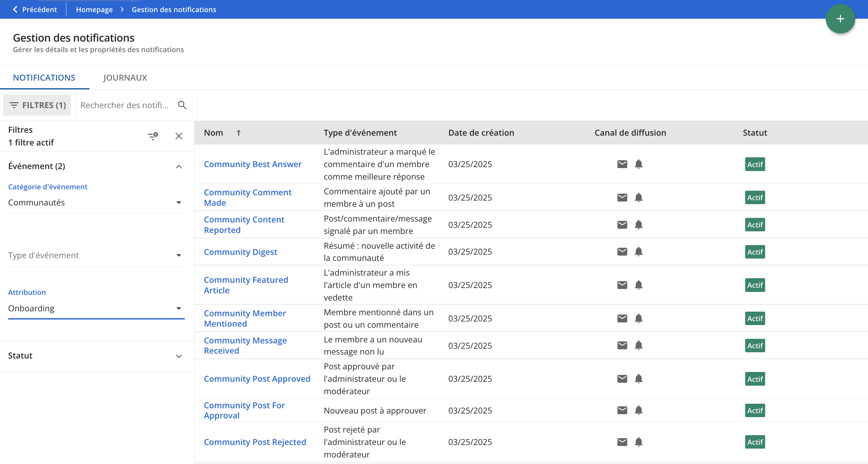Screen dimensions: 868x464
Task: Click the Nom column sort arrow
Action: [x=238, y=132]
